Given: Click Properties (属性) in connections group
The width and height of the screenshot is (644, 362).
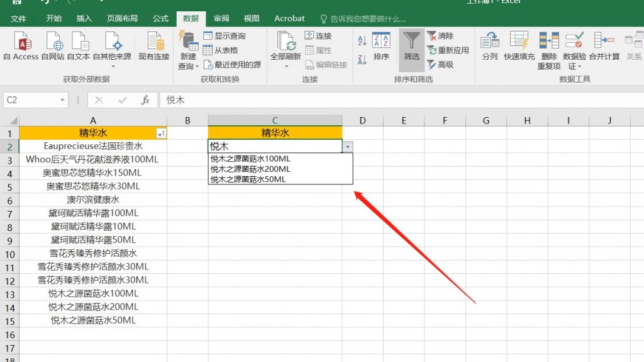Looking at the screenshot, I should (x=318, y=50).
